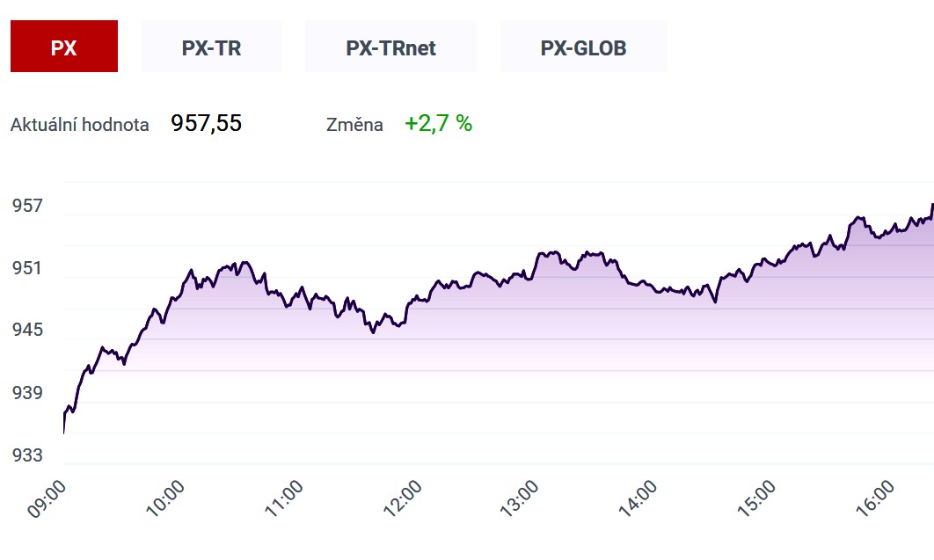
Task: Click the Změna label
Action: click(x=354, y=124)
